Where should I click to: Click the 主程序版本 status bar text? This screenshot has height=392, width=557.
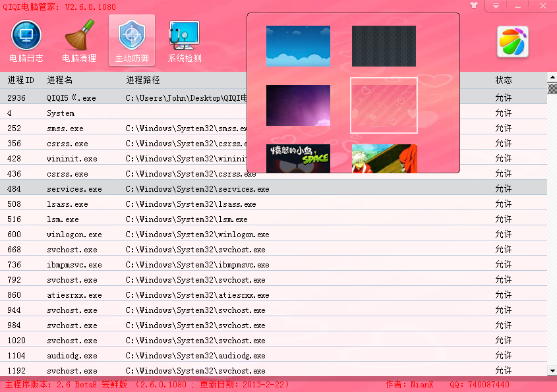(x=66, y=384)
